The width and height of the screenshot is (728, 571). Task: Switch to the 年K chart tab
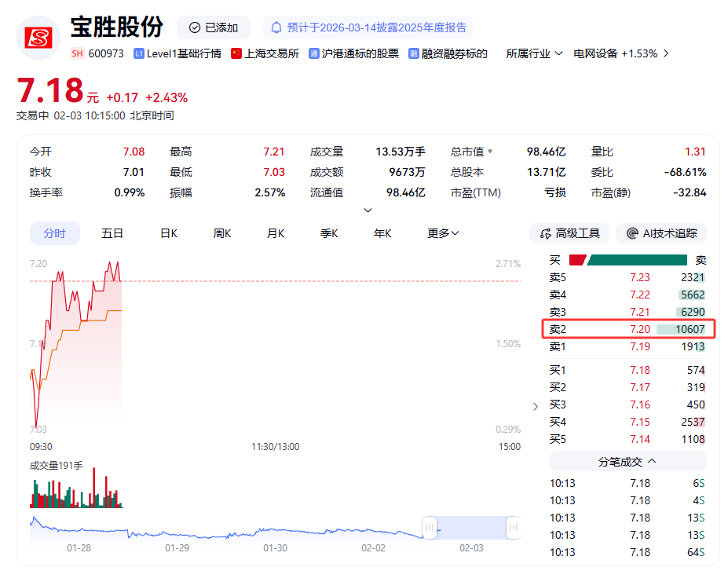382,233
